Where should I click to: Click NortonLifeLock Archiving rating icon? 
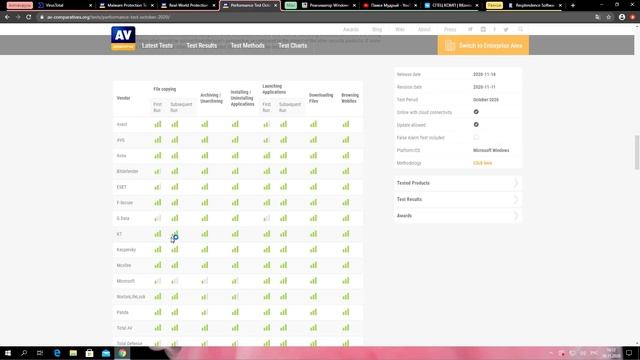point(204,297)
